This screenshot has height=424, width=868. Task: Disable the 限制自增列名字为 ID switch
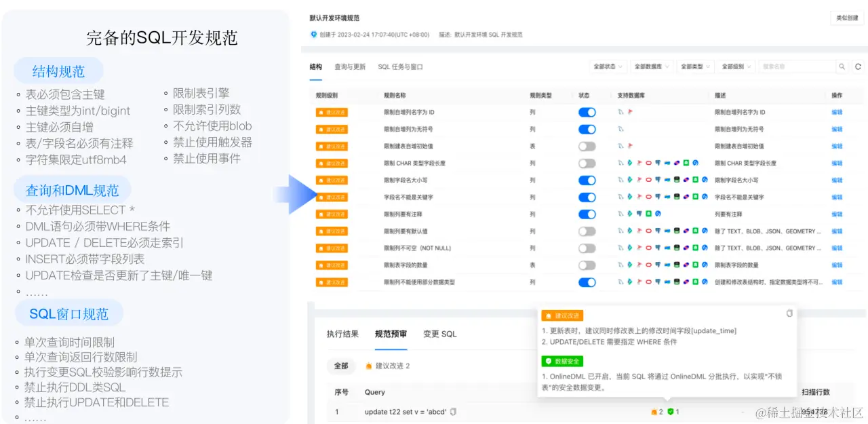click(x=587, y=112)
